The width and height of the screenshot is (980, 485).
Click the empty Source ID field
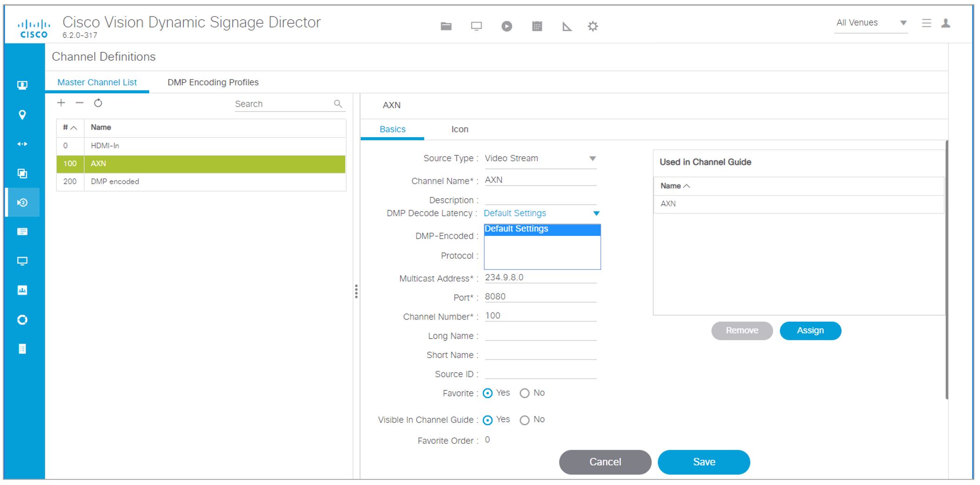pos(541,373)
